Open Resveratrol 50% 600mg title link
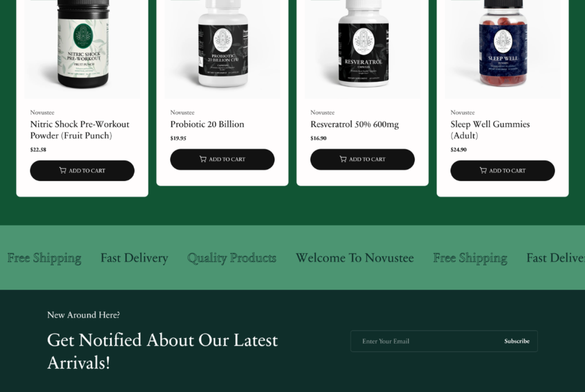The width and height of the screenshot is (585, 392). tap(354, 124)
